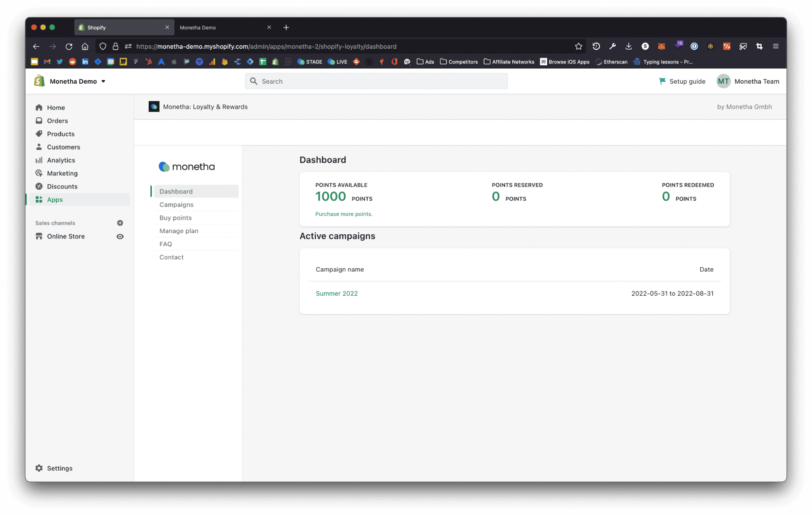Open Orders in Shopify sidebar

click(79, 121)
